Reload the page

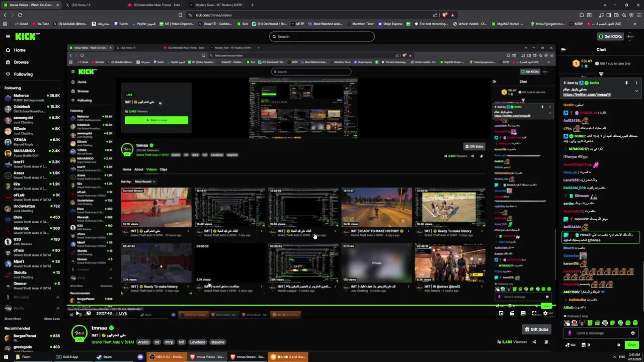pos(20,15)
